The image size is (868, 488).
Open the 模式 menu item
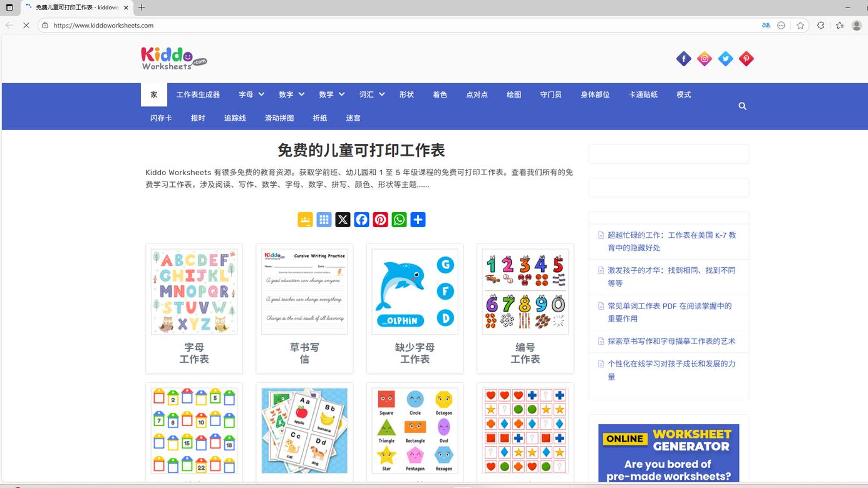683,94
